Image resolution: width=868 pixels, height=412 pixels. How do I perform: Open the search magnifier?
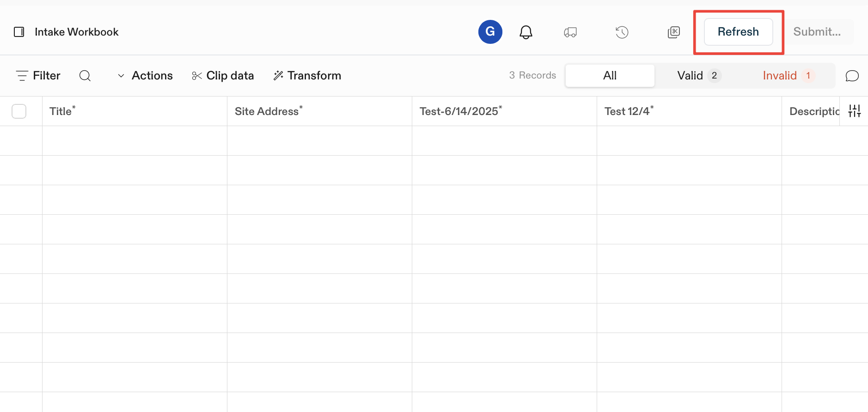coord(85,75)
